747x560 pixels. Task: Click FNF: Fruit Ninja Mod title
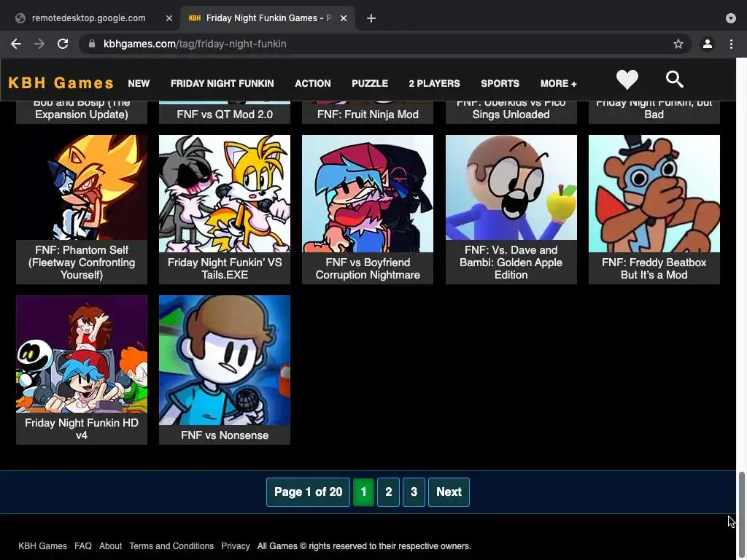point(368,114)
